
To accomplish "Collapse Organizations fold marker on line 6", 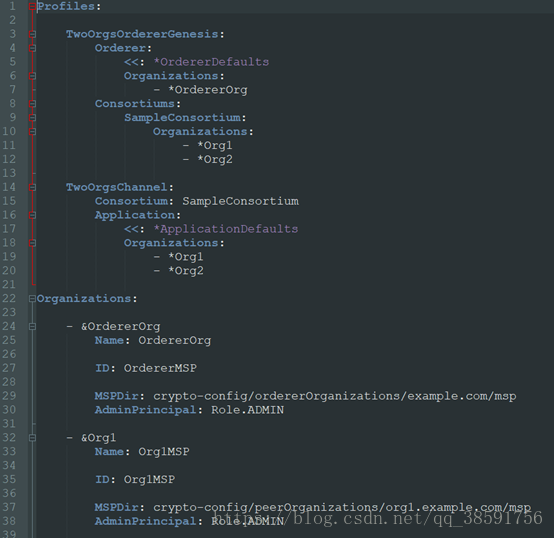I will [32, 76].
